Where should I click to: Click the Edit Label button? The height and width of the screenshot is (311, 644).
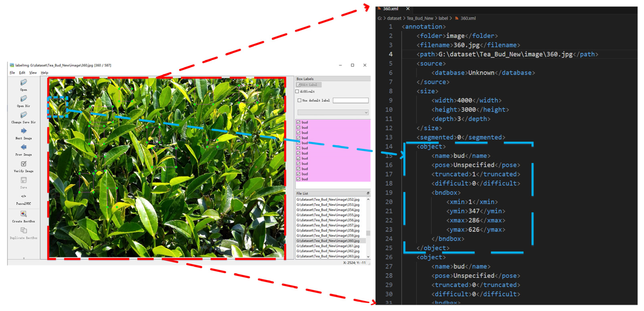[x=308, y=85]
